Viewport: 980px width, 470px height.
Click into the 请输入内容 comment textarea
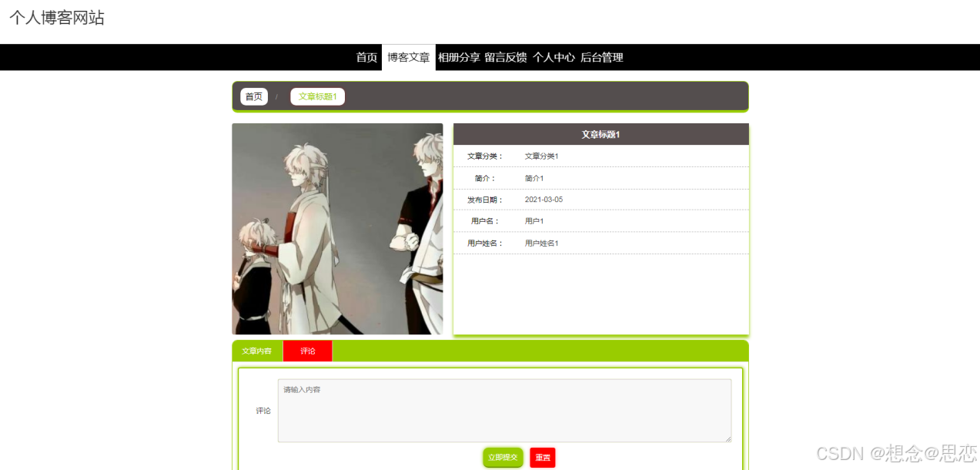point(504,410)
